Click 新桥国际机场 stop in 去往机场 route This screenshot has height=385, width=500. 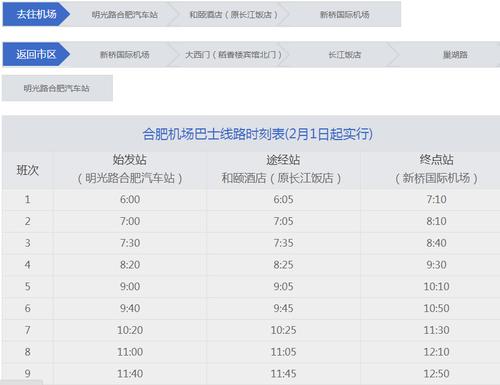tap(344, 15)
